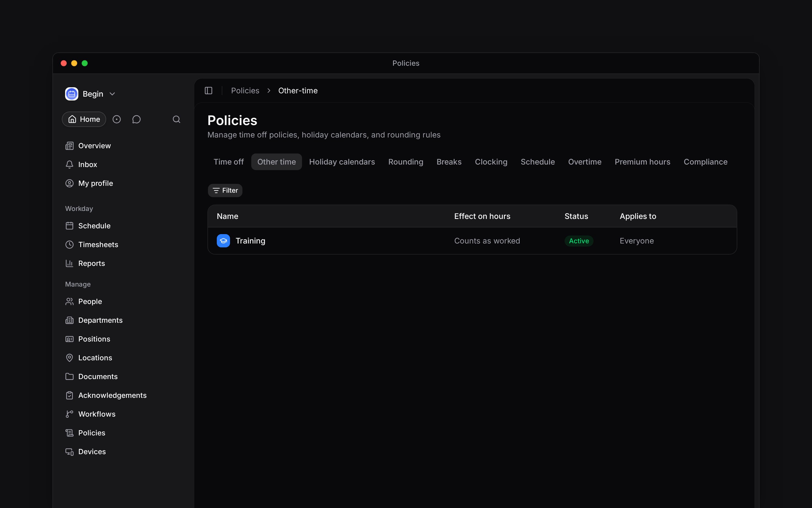Select the Other time tab
Viewport: 812px width, 508px height.
276,162
